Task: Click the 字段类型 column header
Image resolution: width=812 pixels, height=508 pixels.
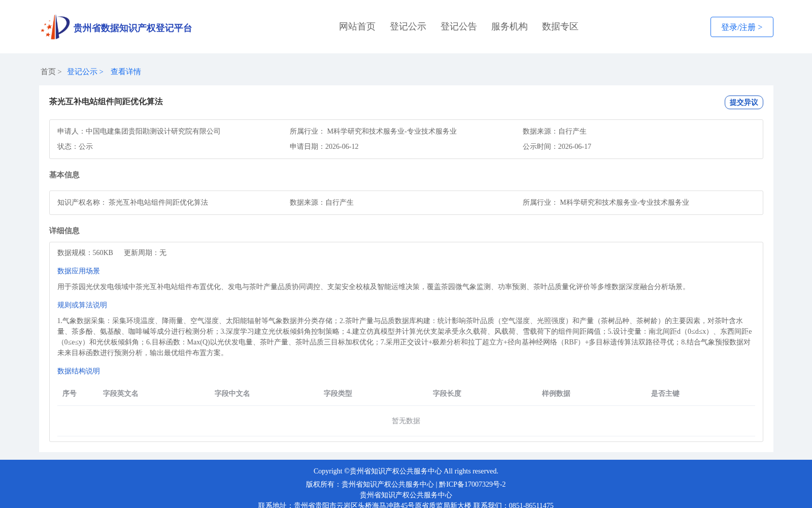Action: coord(338,393)
